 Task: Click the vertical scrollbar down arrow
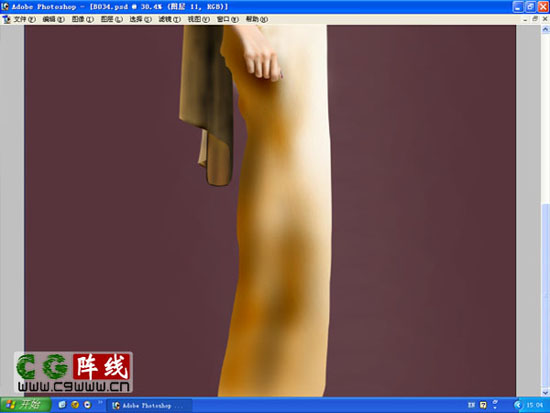(545, 393)
